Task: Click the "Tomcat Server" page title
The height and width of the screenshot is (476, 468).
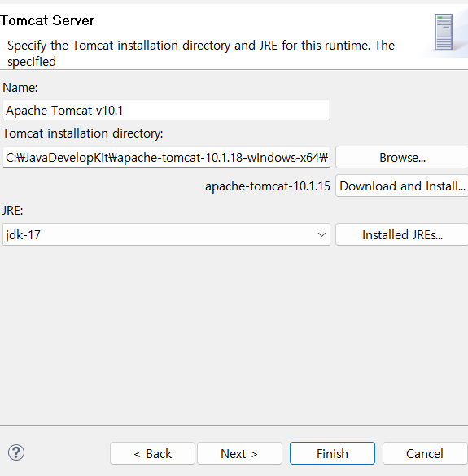Action: [x=47, y=20]
